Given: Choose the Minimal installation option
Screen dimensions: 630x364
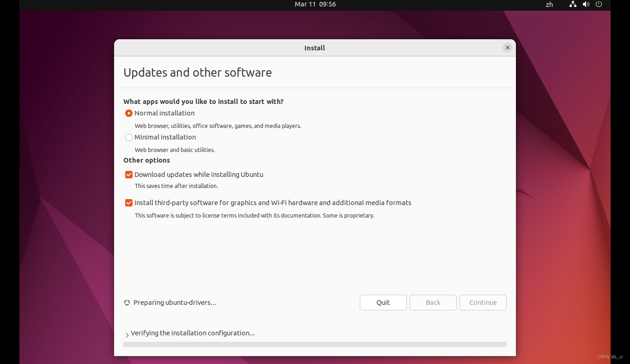Looking at the screenshot, I should pyautogui.click(x=129, y=137).
